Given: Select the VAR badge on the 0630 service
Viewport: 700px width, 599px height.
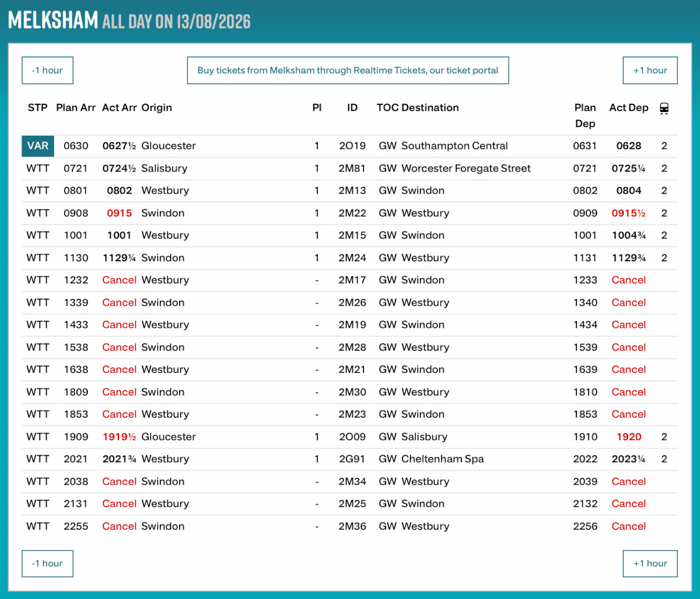Looking at the screenshot, I should pos(38,146).
